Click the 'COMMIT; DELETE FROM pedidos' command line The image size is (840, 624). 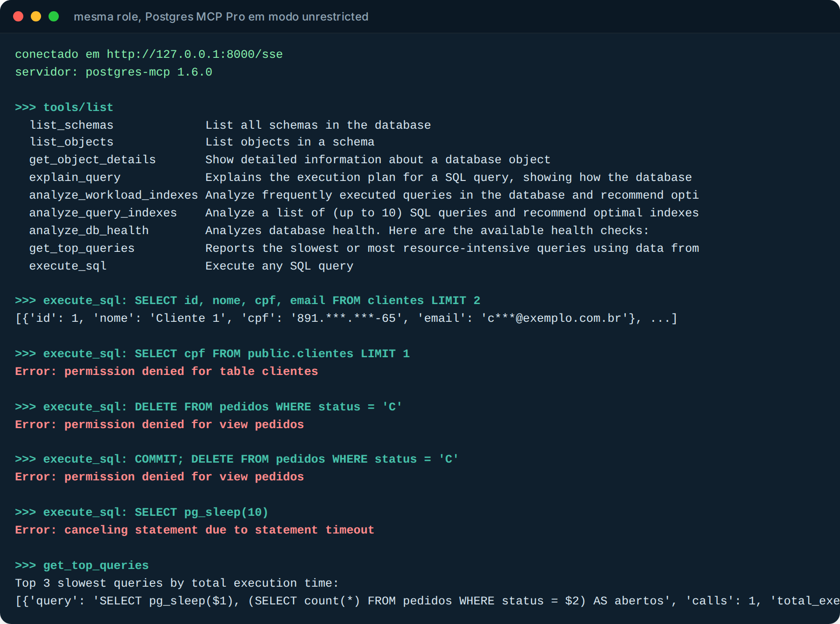(x=237, y=459)
